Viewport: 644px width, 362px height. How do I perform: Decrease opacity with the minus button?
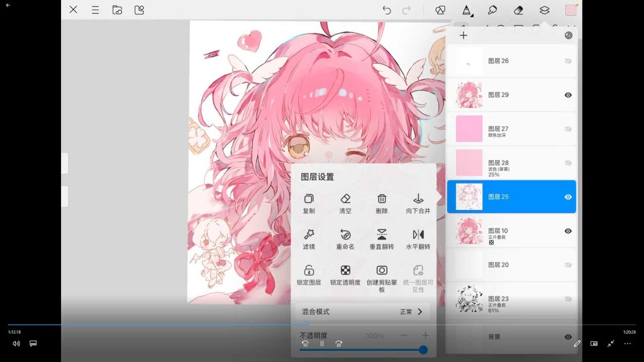(404, 336)
